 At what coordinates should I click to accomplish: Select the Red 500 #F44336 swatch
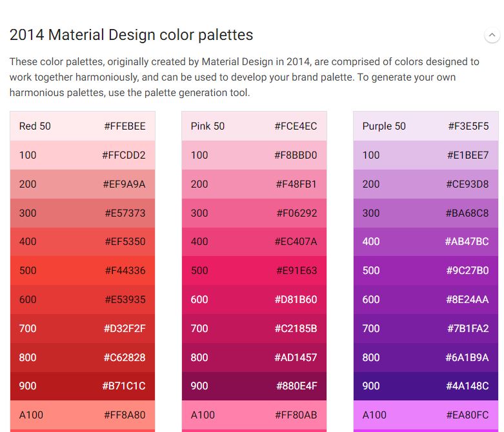click(83, 270)
